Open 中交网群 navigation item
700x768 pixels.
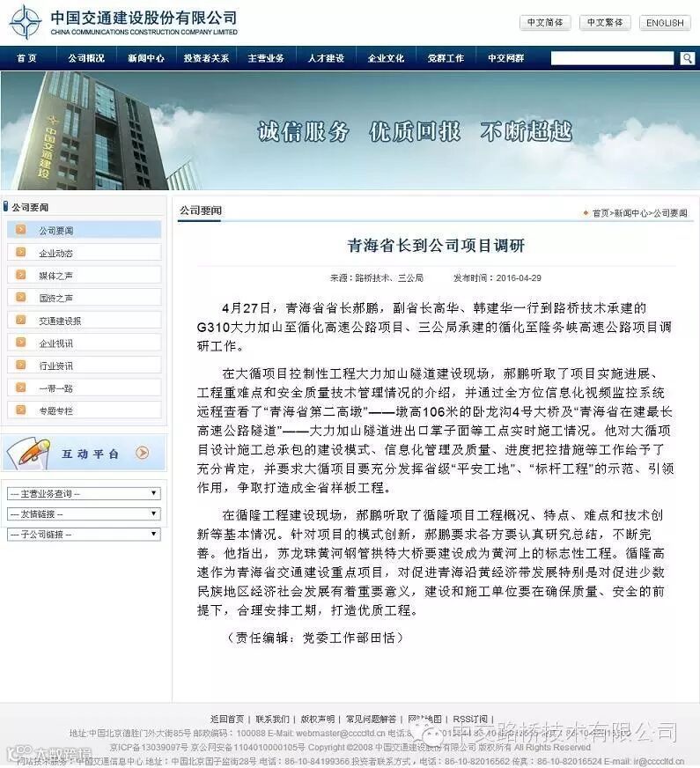505,58
